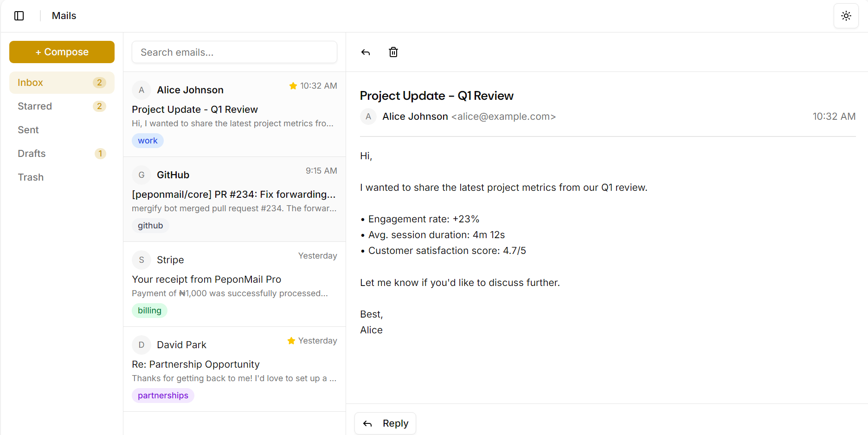
Task: Click the reply arrow icon in the toolbar
Action: coord(366,52)
